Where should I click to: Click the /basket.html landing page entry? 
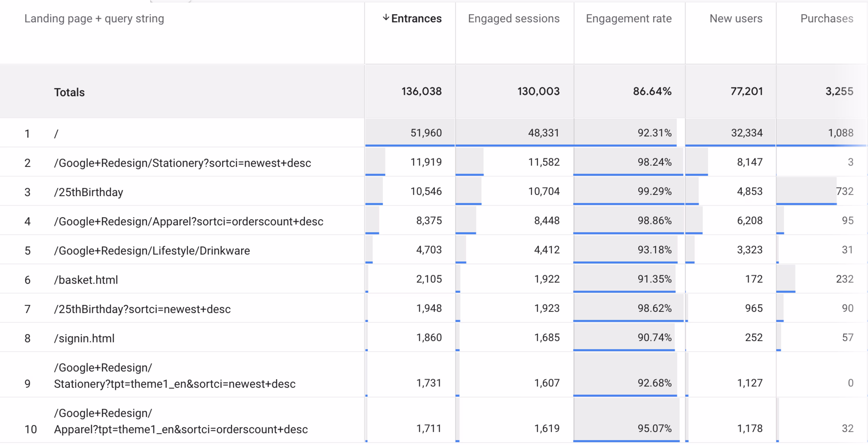[86, 280]
